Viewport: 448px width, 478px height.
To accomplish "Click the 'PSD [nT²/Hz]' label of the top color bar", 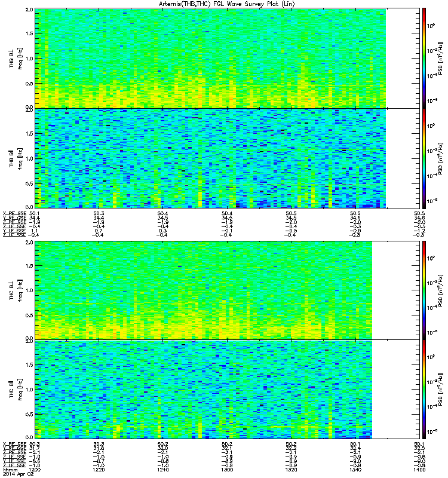I will pyautogui.click(x=440, y=59).
